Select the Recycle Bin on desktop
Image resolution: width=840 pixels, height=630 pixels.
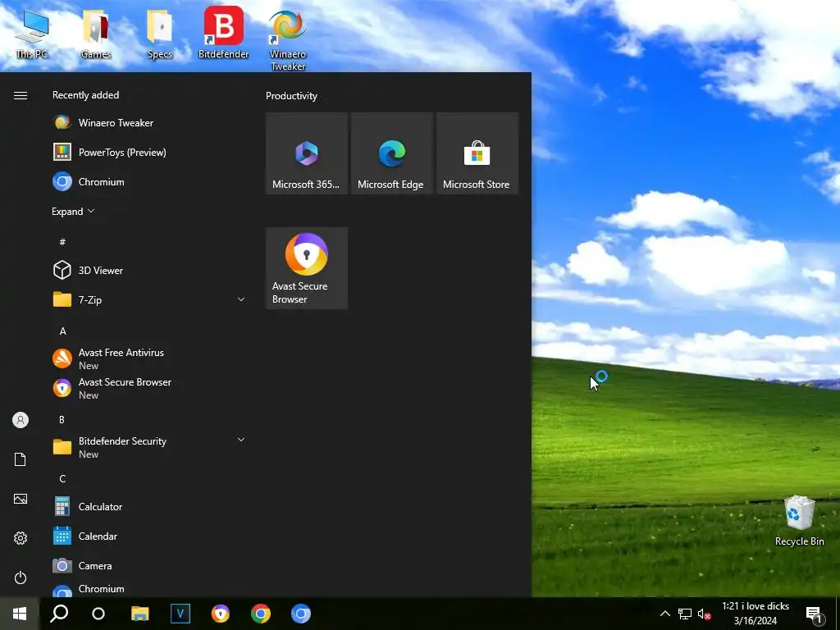[799, 521]
